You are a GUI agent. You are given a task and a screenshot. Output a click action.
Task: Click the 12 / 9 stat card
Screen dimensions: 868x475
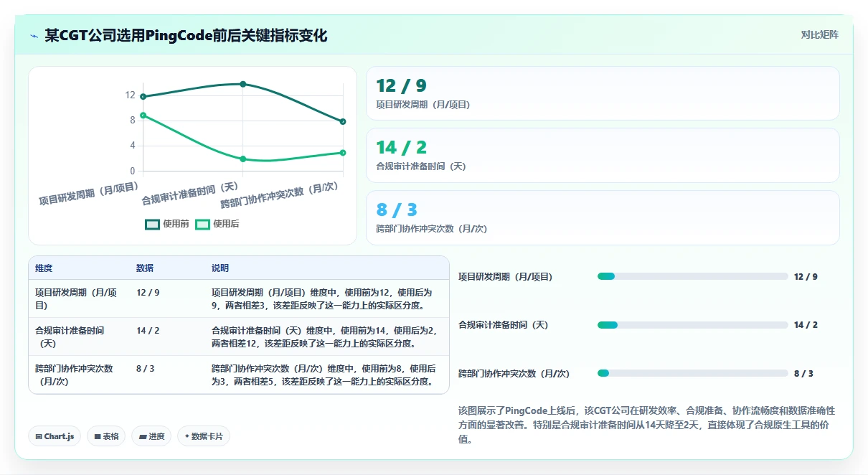click(603, 93)
